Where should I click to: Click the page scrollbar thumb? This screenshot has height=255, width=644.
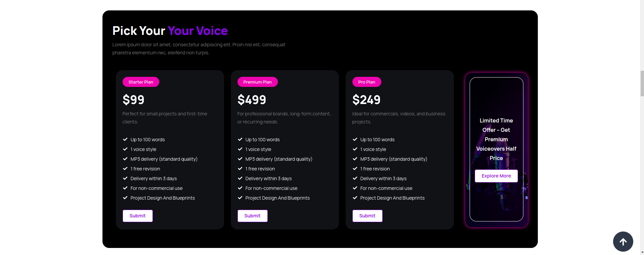tap(642, 83)
